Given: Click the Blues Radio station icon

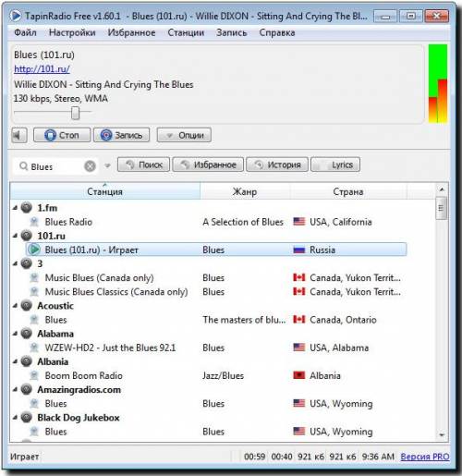Looking at the screenshot, I should coord(34,222).
